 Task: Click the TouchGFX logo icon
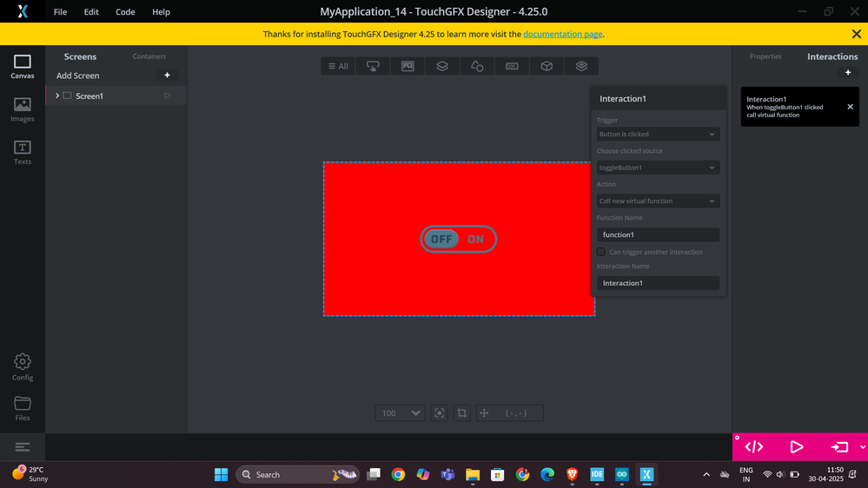point(22,11)
